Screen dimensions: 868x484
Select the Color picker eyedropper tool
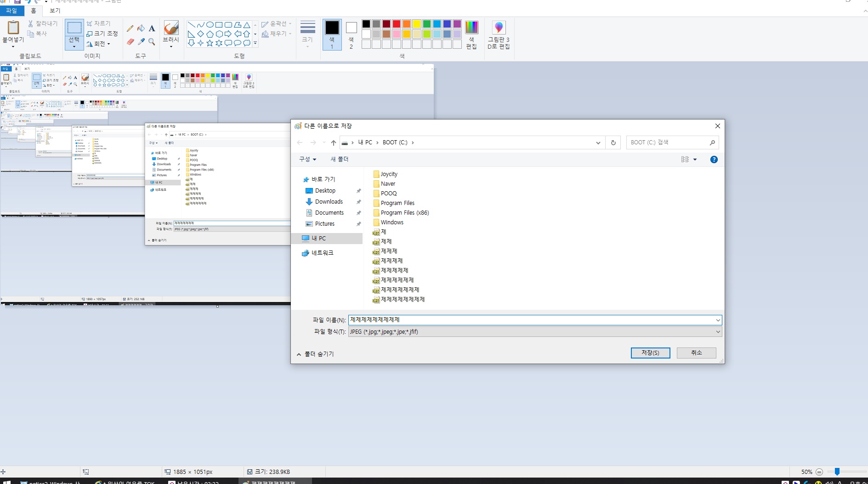[x=141, y=42]
